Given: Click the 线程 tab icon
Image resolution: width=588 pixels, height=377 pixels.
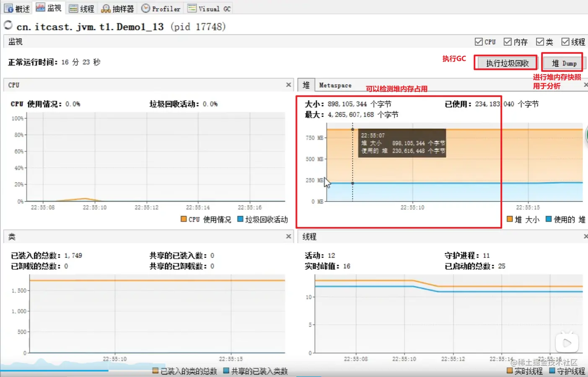Looking at the screenshot, I should 73,9.
